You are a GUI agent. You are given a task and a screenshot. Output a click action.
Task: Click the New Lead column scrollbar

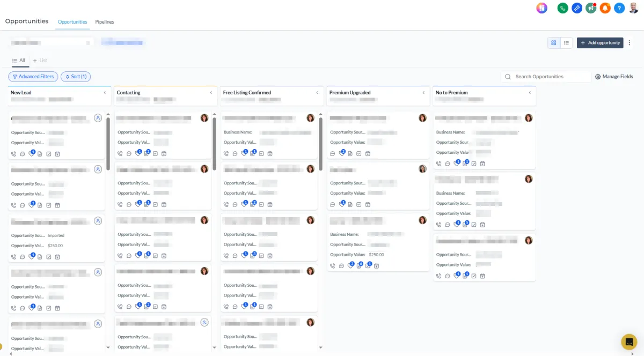point(108,144)
